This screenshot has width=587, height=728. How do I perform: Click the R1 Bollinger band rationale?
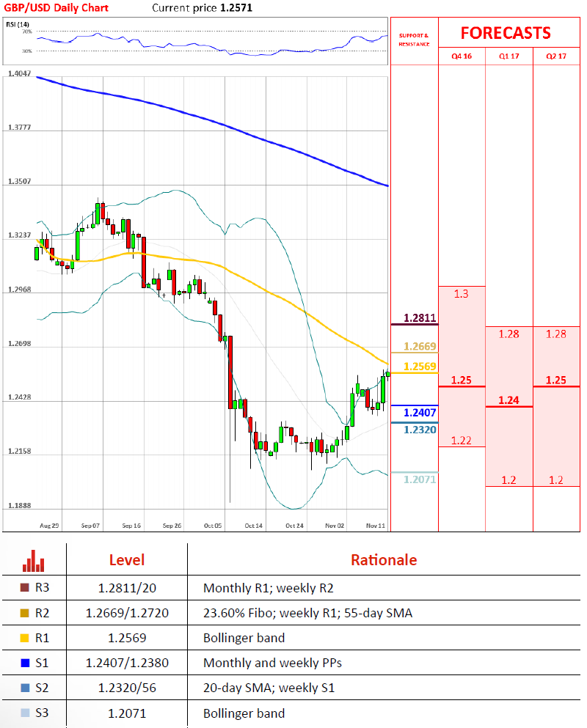click(244, 639)
